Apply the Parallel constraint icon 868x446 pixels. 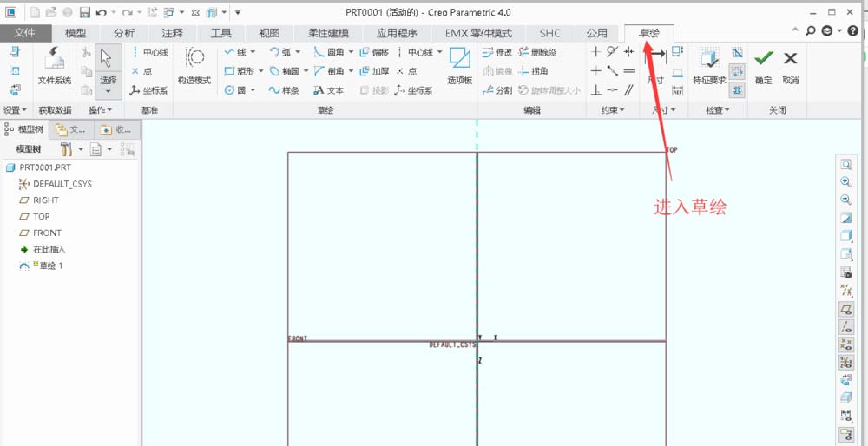click(x=628, y=89)
